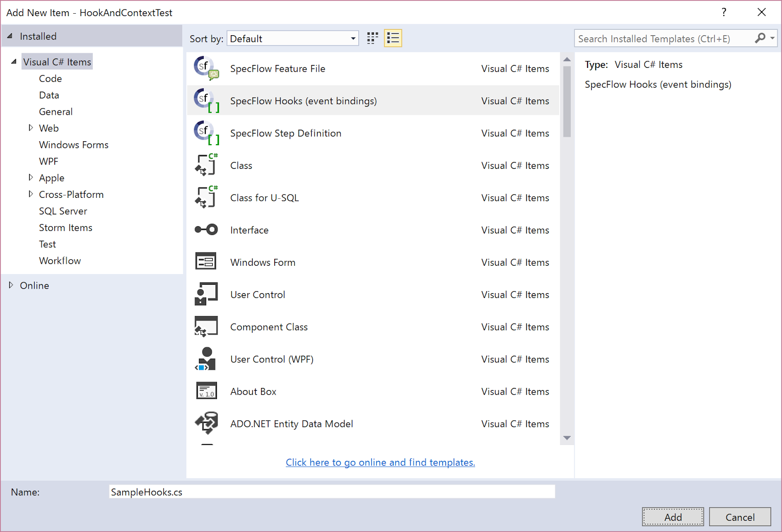Click the Class for U-SQL icon

pyautogui.click(x=206, y=197)
